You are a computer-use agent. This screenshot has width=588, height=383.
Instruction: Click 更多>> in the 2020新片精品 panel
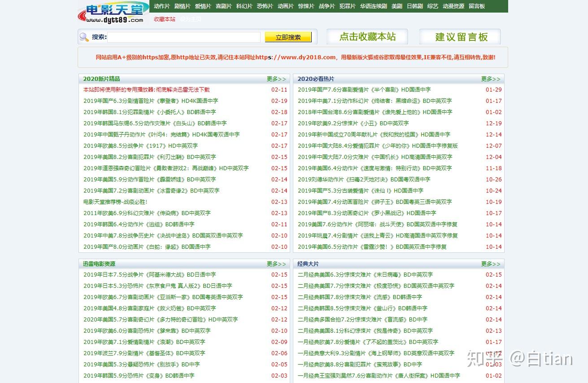[x=276, y=79]
